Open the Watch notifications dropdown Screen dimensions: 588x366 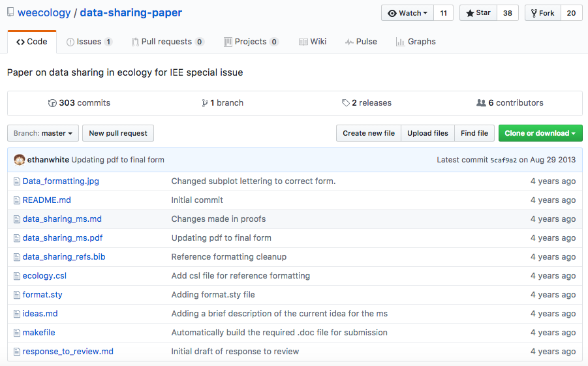[x=408, y=13]
